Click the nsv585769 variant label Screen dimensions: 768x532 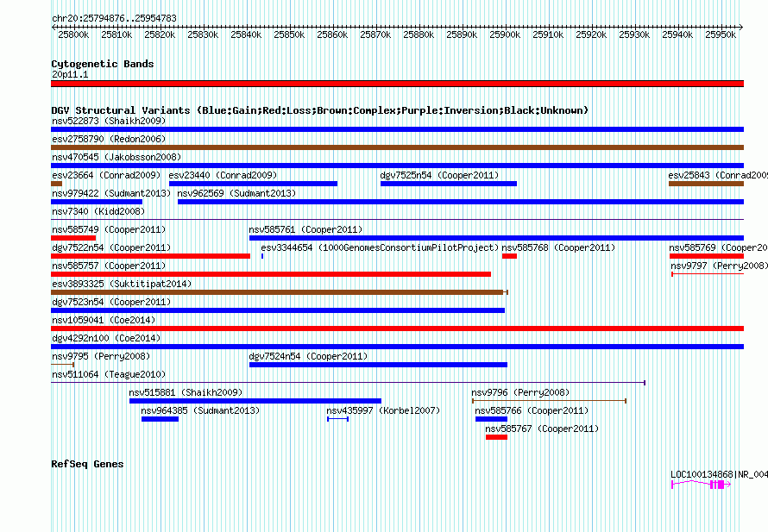pyautogui.click(x=718, y=247)
